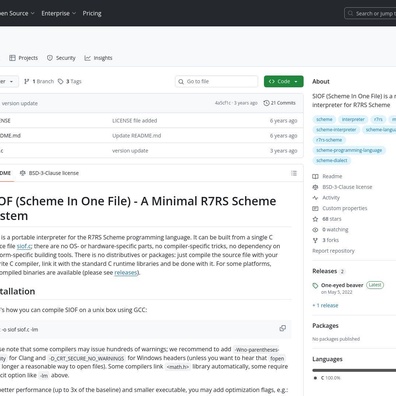Open the Packages section heading
The height and width of the screenshot is (396, 396).
(325, 326)
